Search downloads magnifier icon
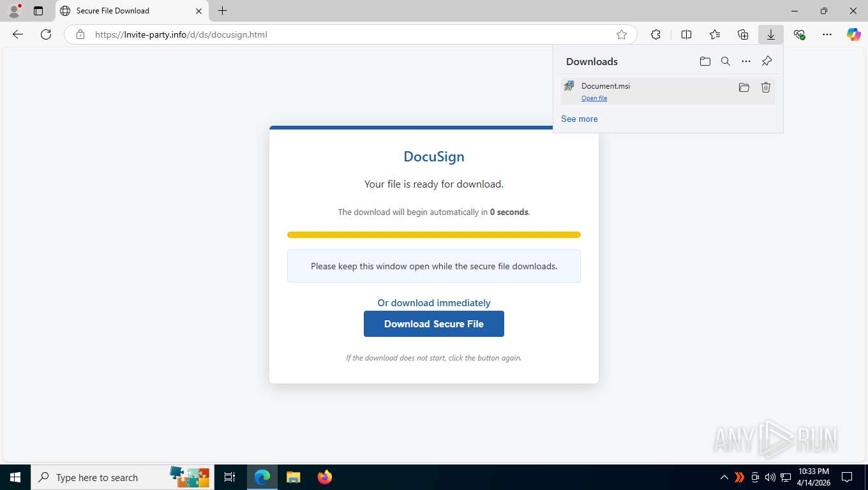868x490 pixels. pyautogui.click(x=726, y=61)
